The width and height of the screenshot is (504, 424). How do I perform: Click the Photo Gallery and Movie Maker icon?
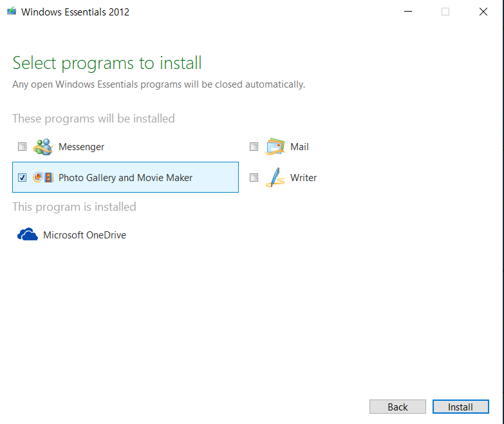click(43, 178)
